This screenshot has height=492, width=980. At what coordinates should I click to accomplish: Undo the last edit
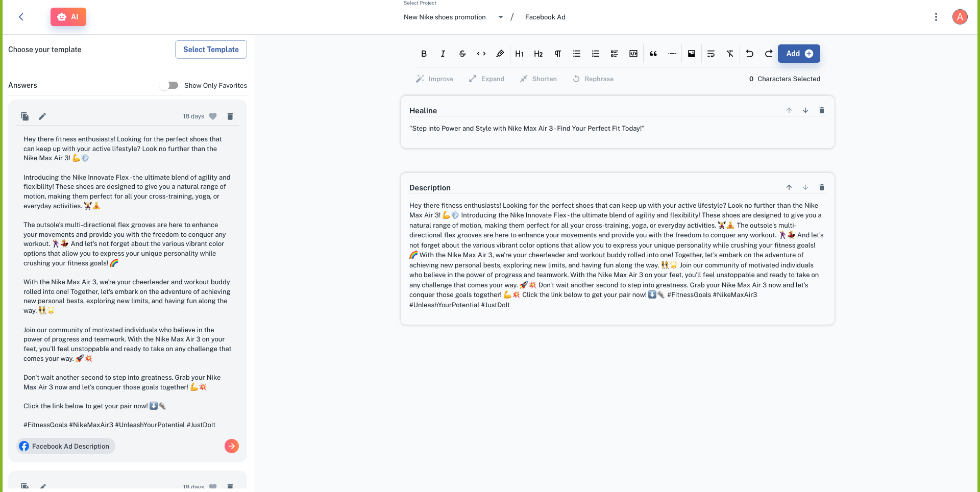click(x=749, y=54)
